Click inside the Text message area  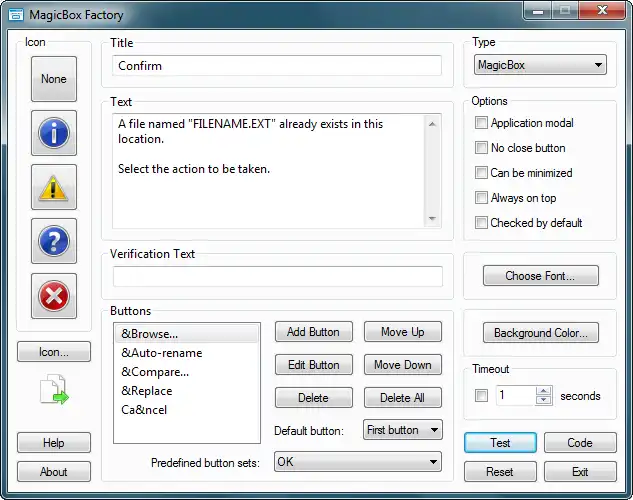click(268, 171)
